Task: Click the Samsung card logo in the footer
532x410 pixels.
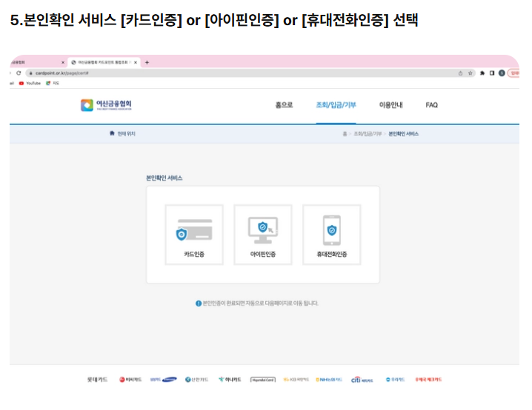Action: (x=164, y=380)
